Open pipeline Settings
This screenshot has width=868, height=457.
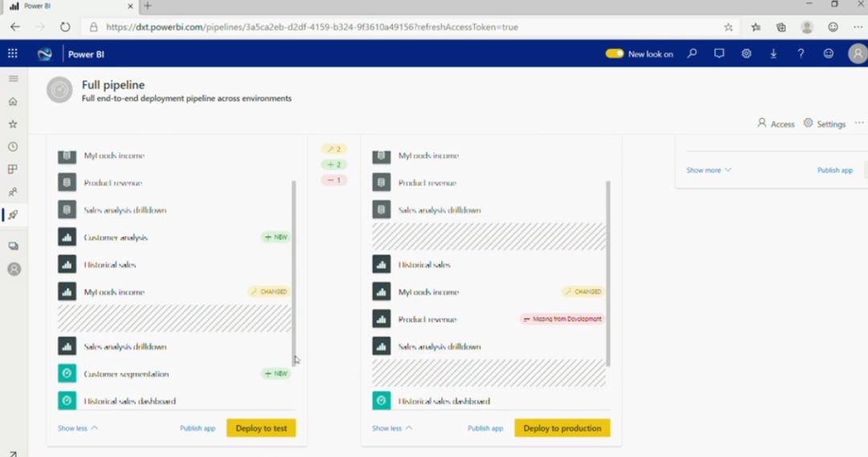(825, 124)
